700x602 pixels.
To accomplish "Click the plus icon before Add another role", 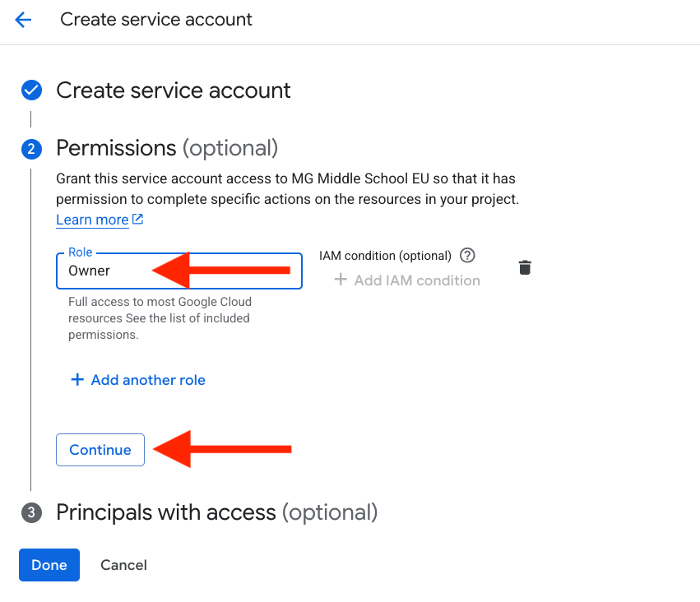I will point(77,380).
